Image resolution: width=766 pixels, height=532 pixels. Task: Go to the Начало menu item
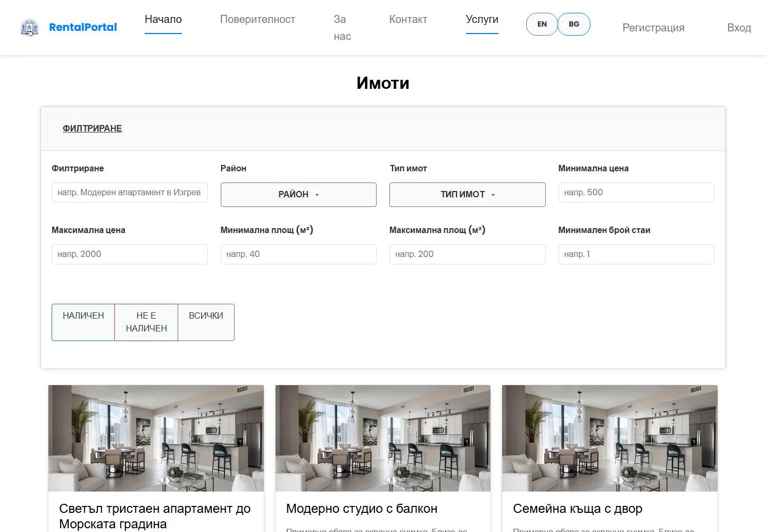pos(163,19)
